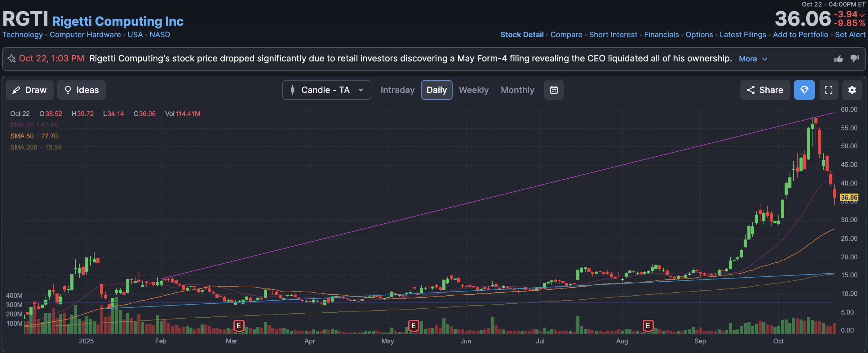
Task: Open the Draw tools button
Action: (30, 90)
